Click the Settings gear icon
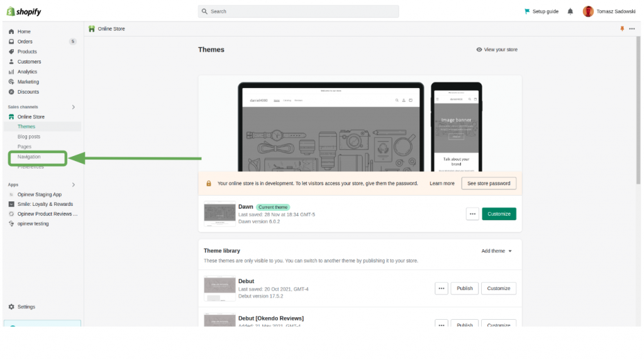The width and height of the screenshot is (644, 360). point(11,307)
